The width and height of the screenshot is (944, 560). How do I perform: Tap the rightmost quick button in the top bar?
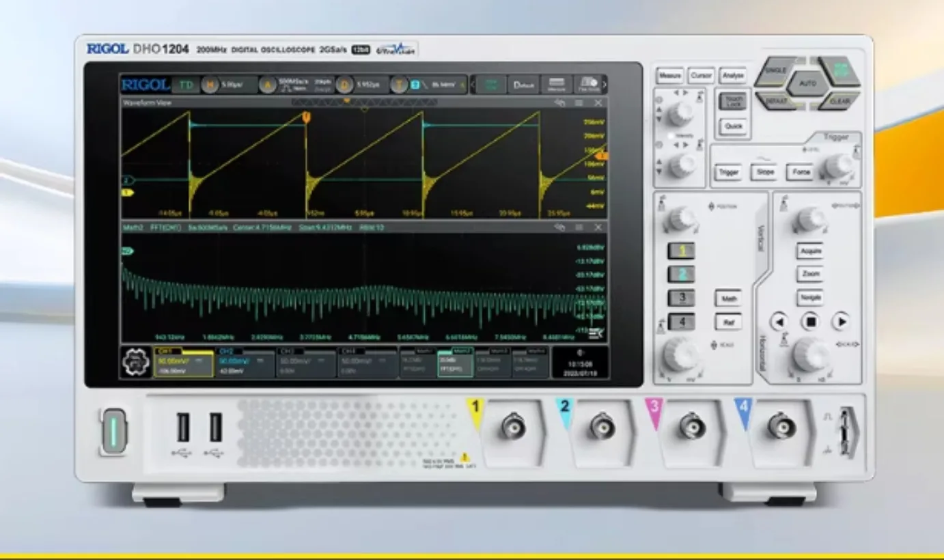587,85
